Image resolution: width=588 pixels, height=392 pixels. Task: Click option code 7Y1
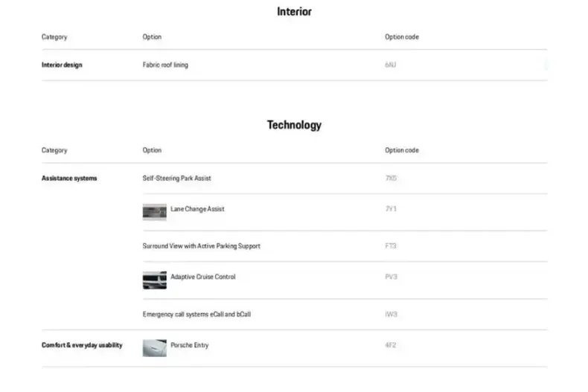tap(391, 209)
